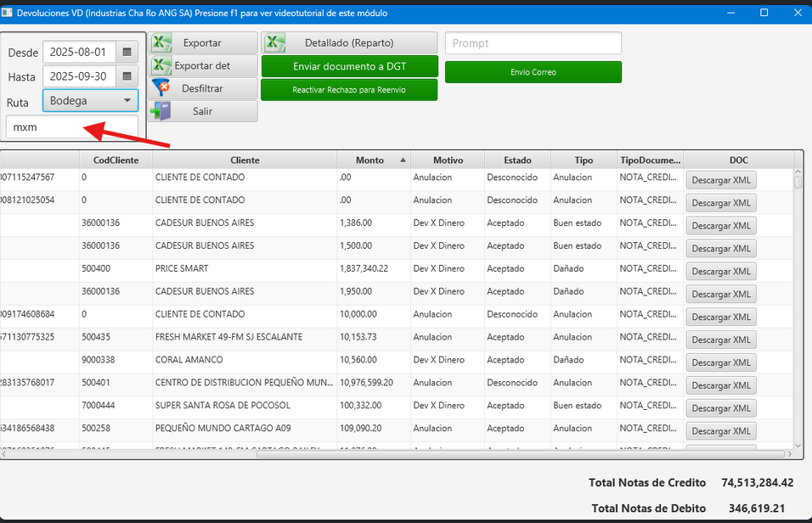Click the Prompt text field

[533, 43]
